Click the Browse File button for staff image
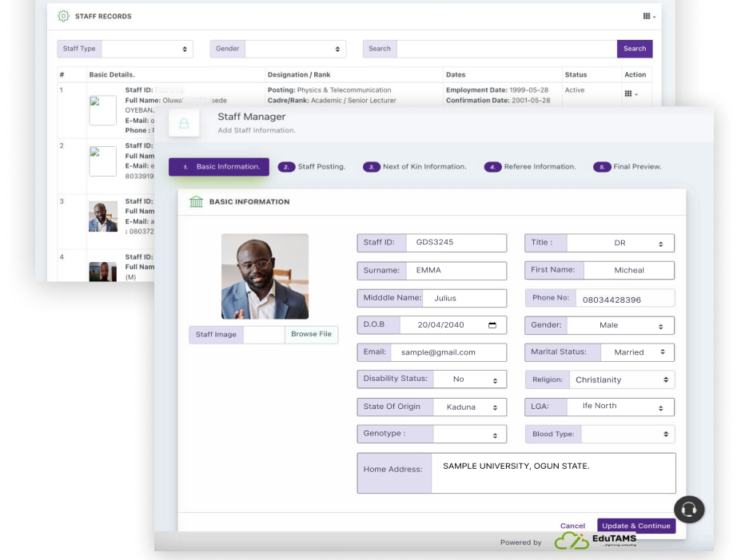 pos(311,335)
